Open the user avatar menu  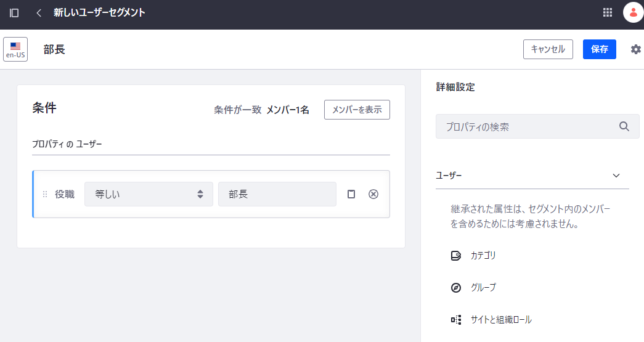633,13
